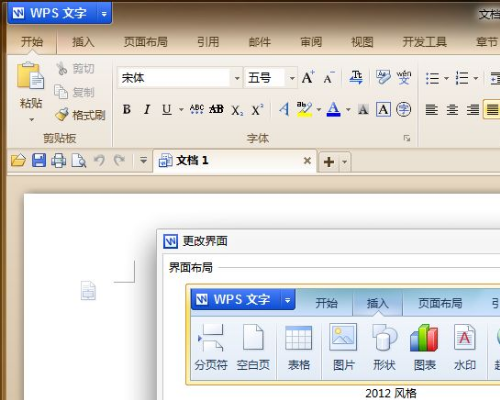Switch to the 审阅 ribbon tab
This screenshot has height=400, width=500.
pos(311,42)
